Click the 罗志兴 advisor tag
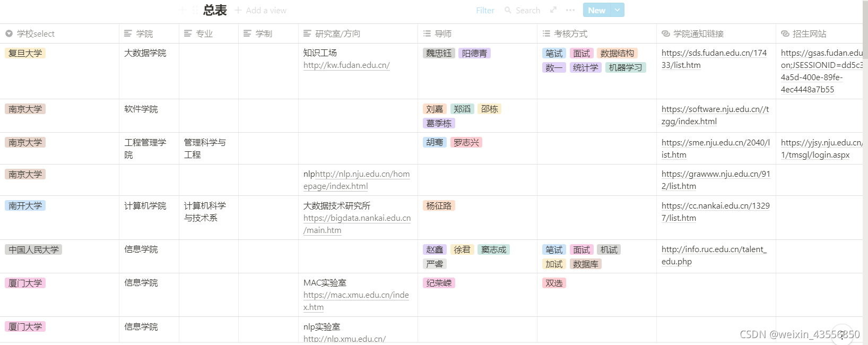868x345 pixels. (466, 142)
